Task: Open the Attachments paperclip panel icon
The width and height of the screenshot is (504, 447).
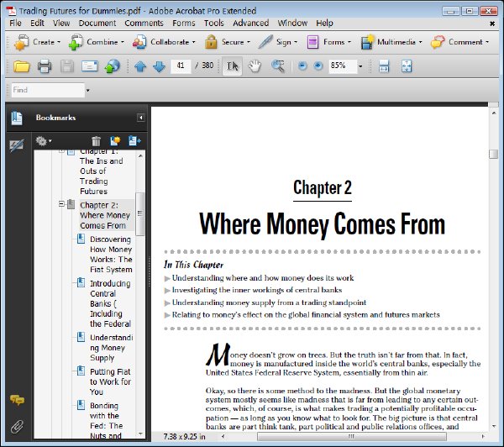Action: coord(17,427)
